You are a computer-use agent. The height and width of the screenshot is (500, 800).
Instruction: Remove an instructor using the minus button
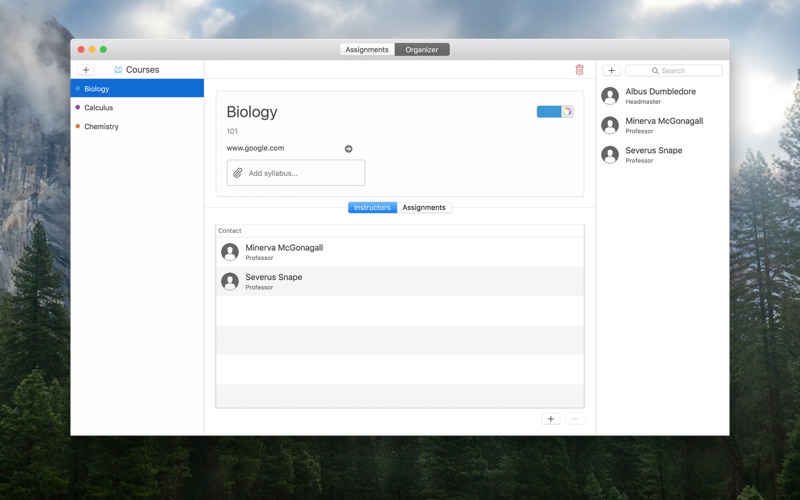pyautogui.click(x=574, y=419)
